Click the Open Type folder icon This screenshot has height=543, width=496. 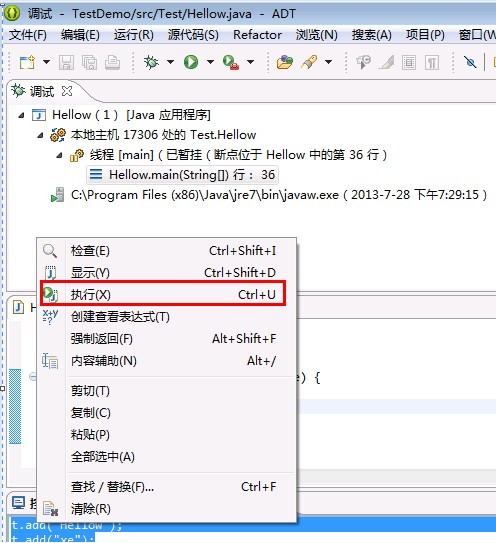coord(285,62)
